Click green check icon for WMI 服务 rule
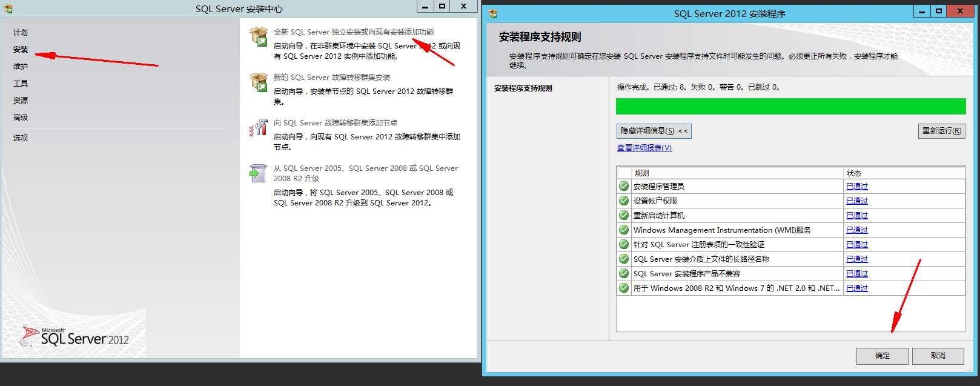Viewport: 980px width, 386px height. point(624,230)
